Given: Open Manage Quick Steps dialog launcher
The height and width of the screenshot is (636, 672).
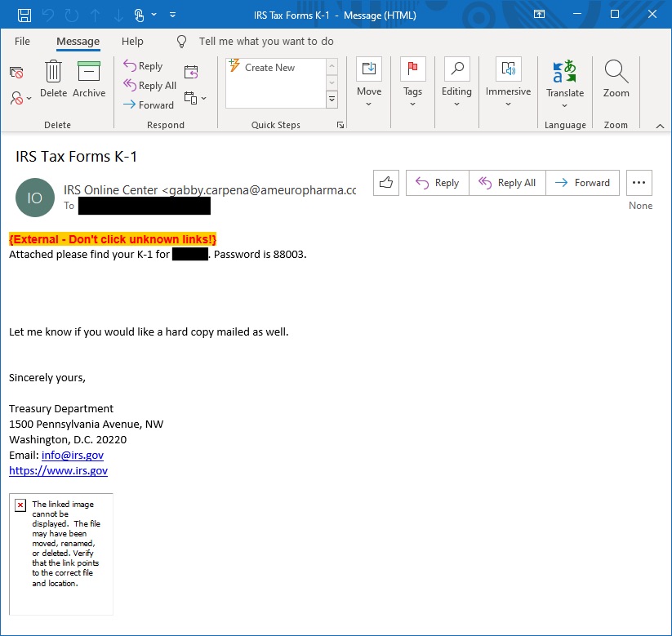Looking at the screenshot, I should point(340,125).
